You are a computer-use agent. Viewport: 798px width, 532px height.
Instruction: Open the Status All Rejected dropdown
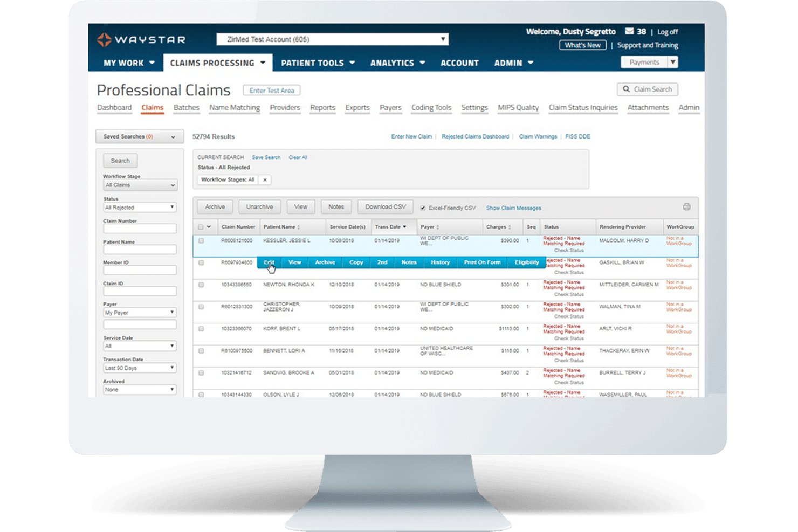coord(140,208)
